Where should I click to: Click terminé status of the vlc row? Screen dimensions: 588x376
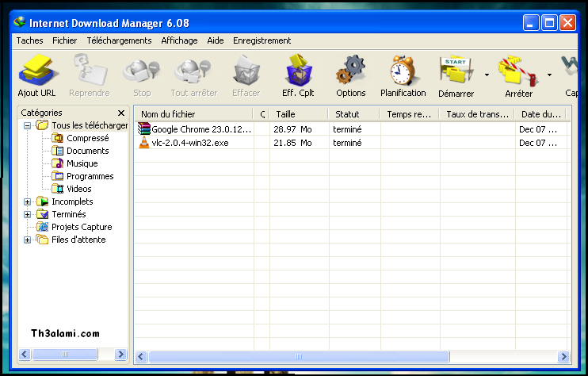(x=347, y=143)
